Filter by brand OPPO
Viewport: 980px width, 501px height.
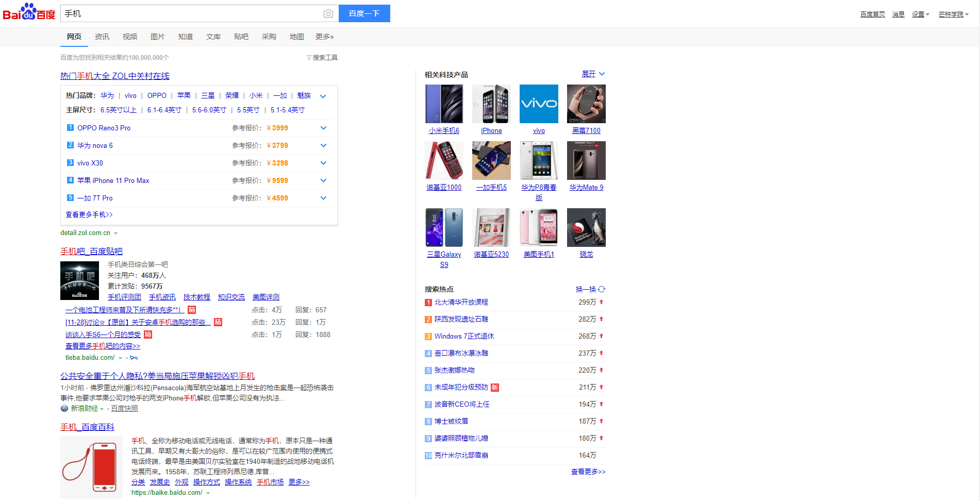[x=157, y=95]
